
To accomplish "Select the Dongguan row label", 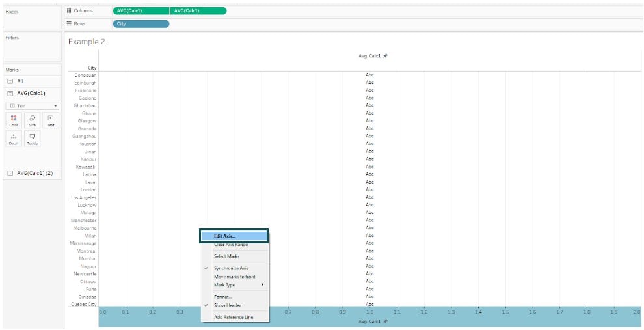I will point(85,76).
